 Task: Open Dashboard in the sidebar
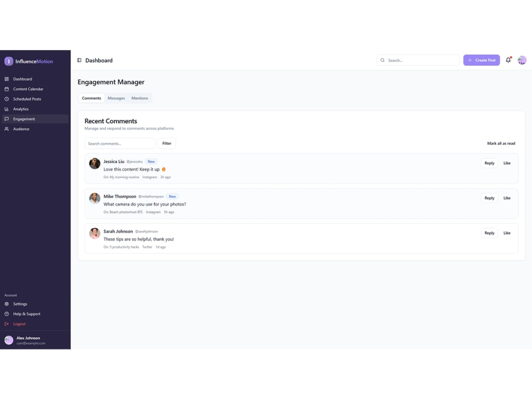pyautogui.click(x=35, y=79)
